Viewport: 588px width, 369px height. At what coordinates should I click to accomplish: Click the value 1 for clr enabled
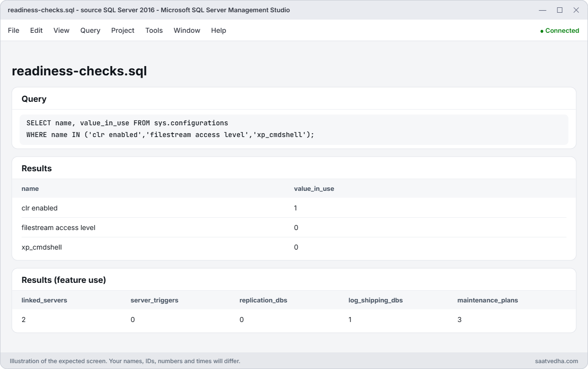tap(296, 208)
